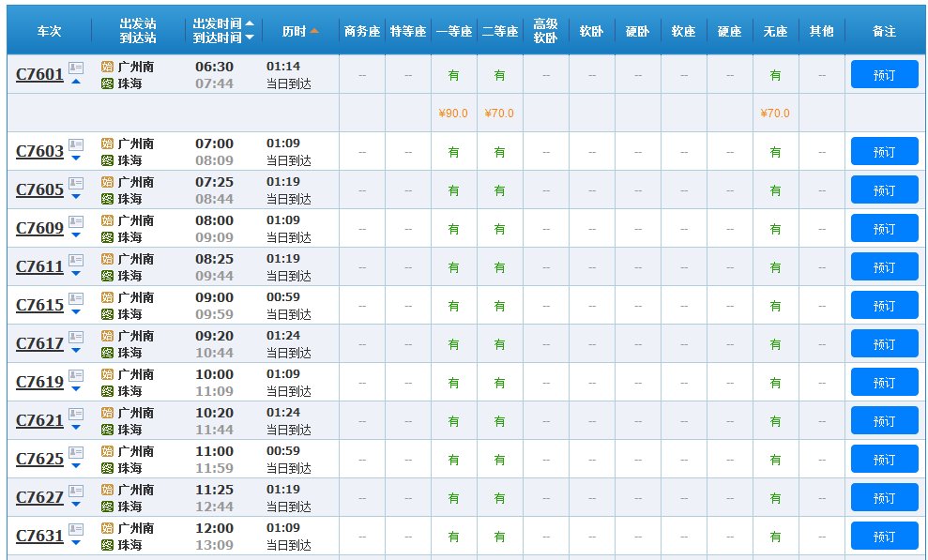Click the ID card icon next to C7605

point(74,183)
